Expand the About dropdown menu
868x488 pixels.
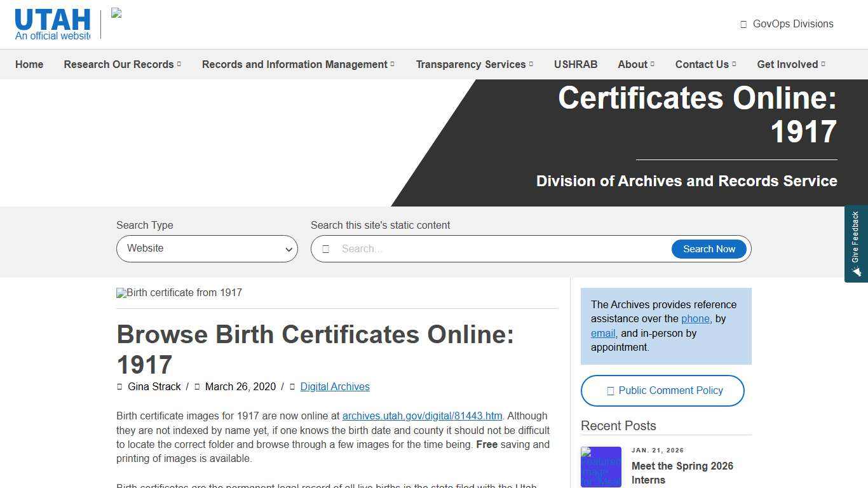click(x=635, y=64)
